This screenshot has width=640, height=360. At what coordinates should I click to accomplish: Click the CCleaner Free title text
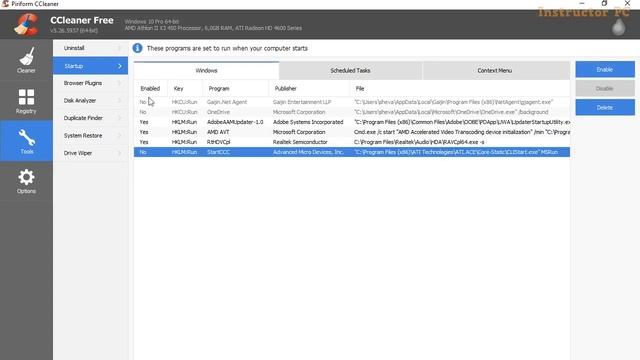tap(82, 20)
